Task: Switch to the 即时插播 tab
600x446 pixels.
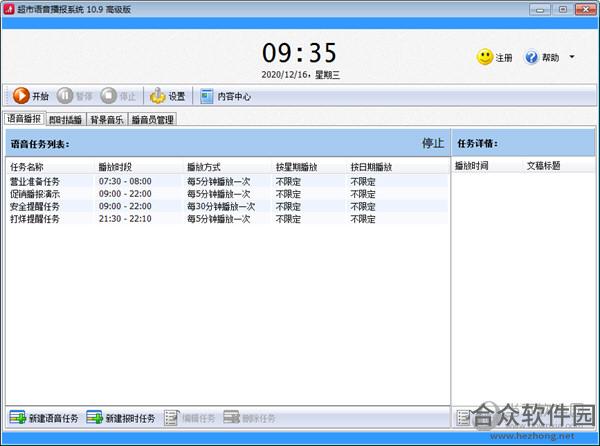Action: pyautogui.click(x=66, y=120)
